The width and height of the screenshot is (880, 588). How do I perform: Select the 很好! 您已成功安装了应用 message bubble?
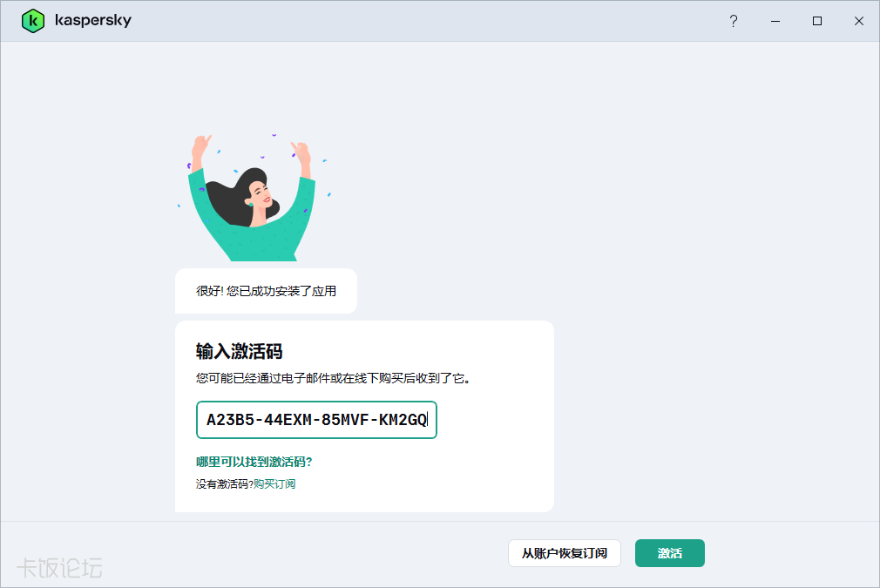point(266,291)
